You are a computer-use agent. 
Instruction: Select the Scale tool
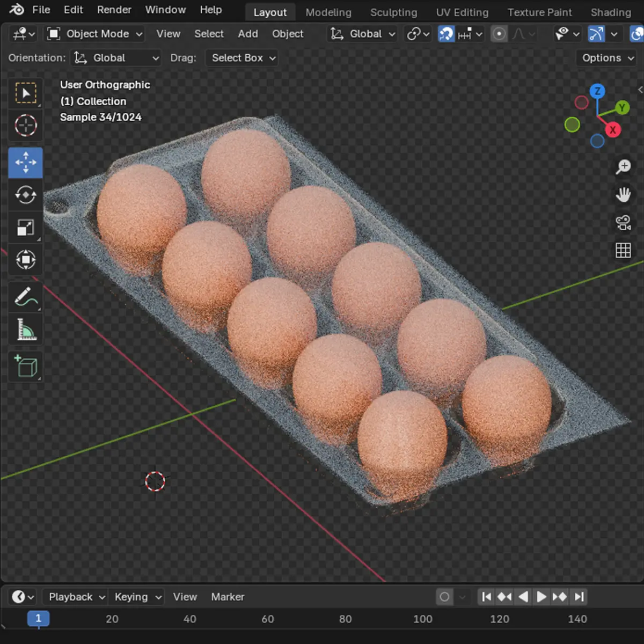(26, 228)
